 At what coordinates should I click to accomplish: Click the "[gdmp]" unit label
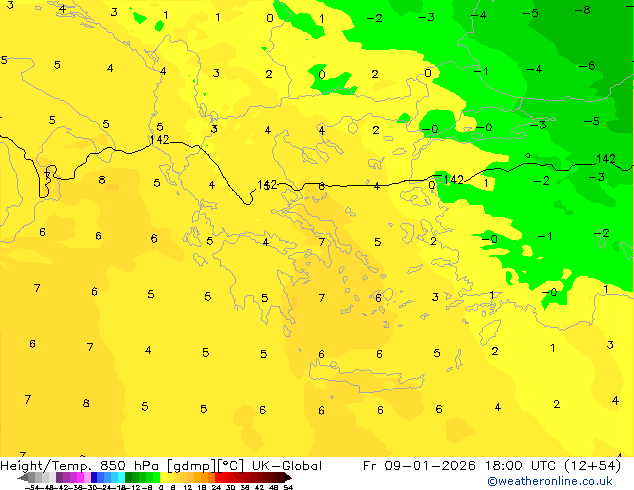(191, 466)
